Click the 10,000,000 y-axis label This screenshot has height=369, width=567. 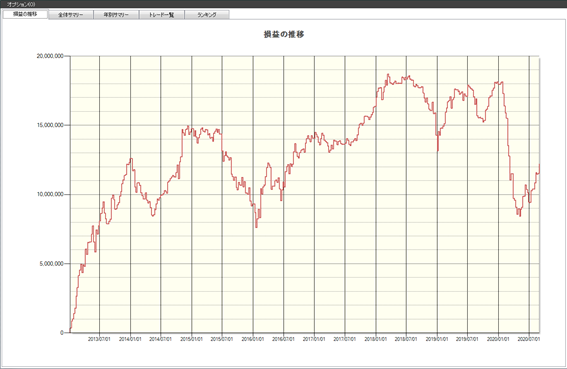coord(50,194)
